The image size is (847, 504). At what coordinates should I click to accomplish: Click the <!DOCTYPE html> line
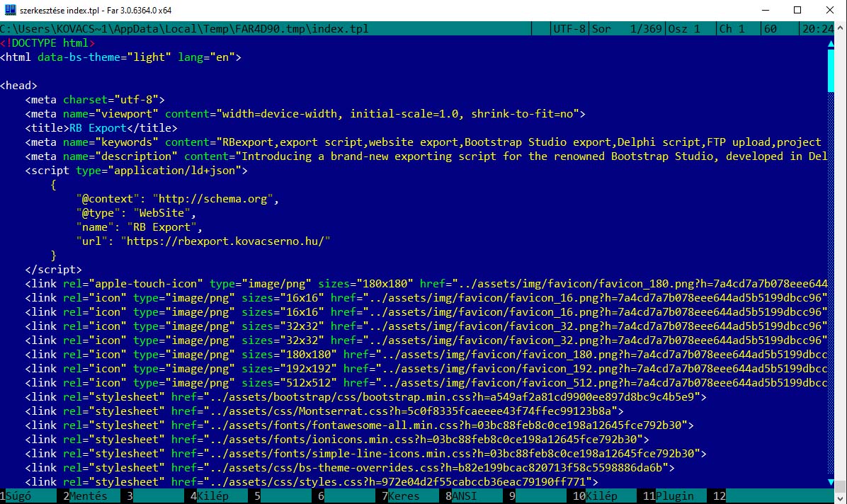[47, 43]
